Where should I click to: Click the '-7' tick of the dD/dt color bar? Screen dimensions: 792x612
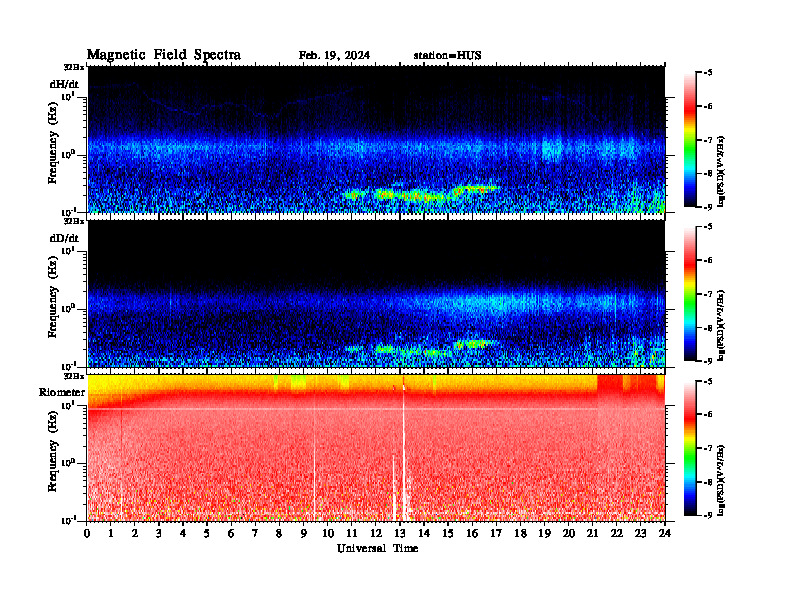pos(708,293)
